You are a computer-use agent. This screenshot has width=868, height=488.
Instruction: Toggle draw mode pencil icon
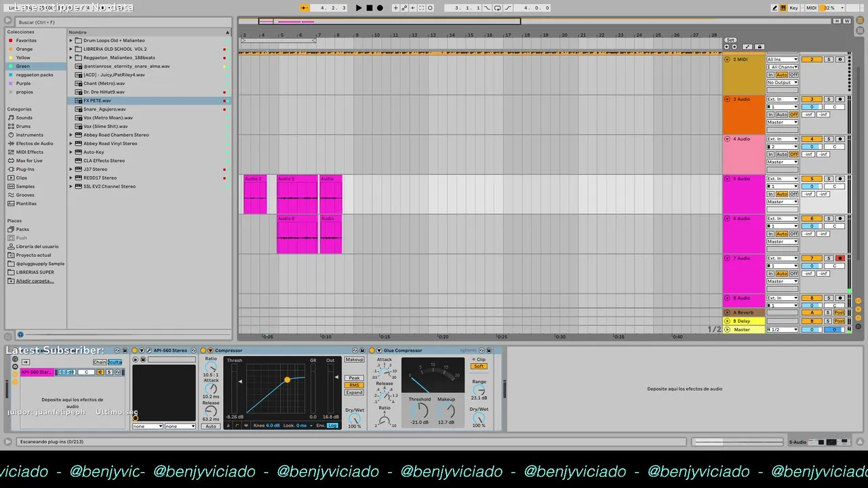(x=775, y=8)
